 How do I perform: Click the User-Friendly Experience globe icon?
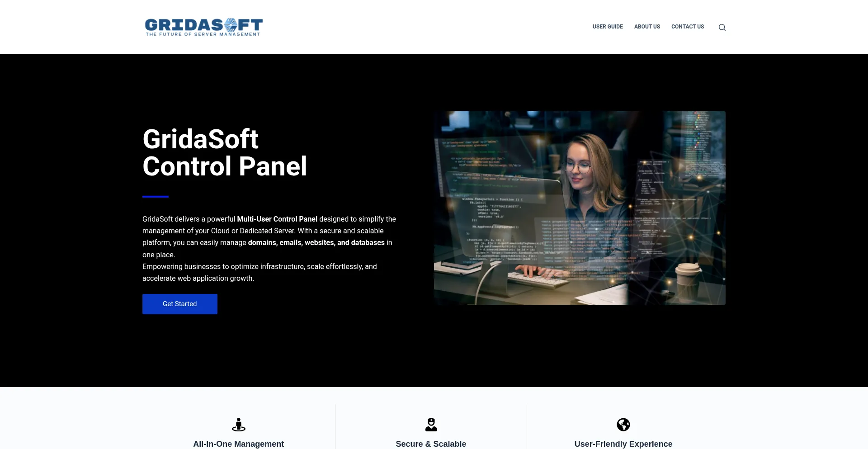coord(623,425)
